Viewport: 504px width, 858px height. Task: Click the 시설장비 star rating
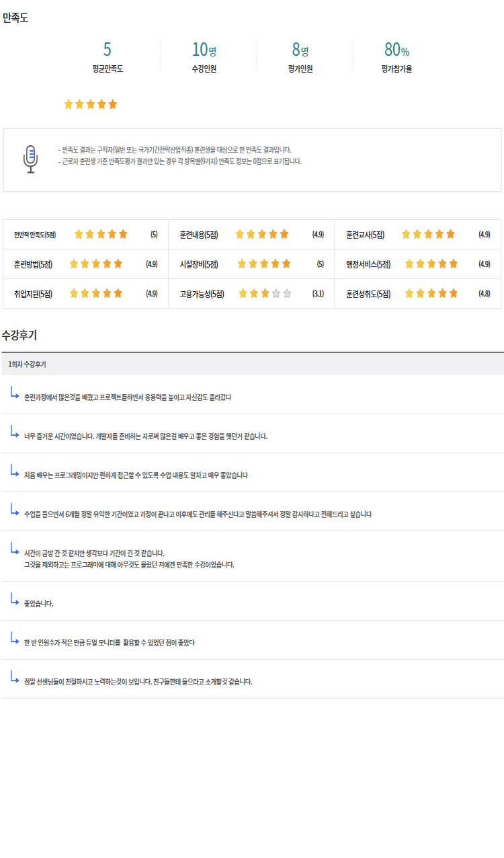point(264,264)
